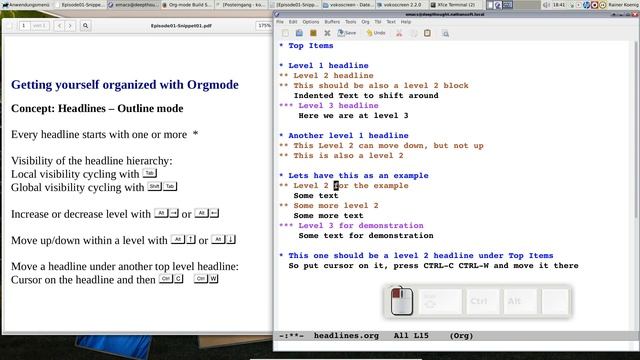Open the Help menu in Emacs
The width and height of the screenshot is (640, 360).
click(406, 22)
